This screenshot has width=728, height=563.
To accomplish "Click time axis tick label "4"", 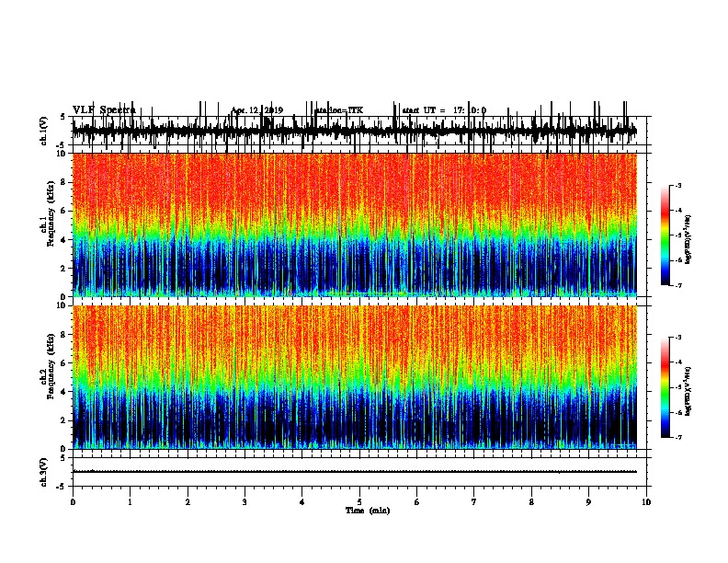I will [302, 502].
